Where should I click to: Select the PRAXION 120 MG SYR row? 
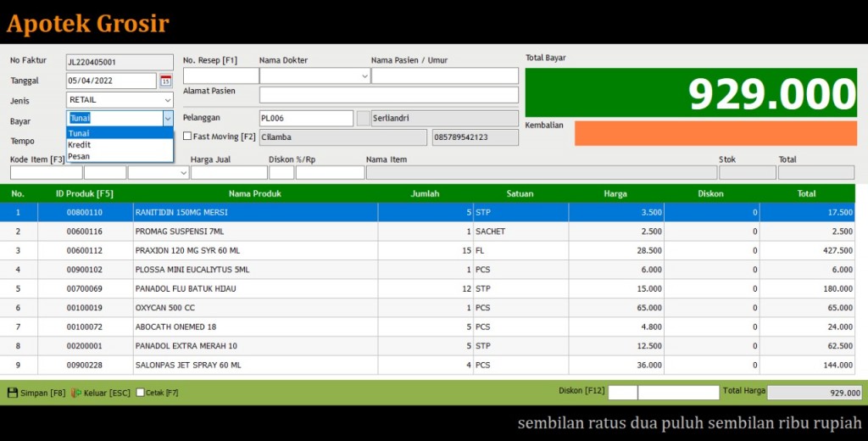(254, 250)
